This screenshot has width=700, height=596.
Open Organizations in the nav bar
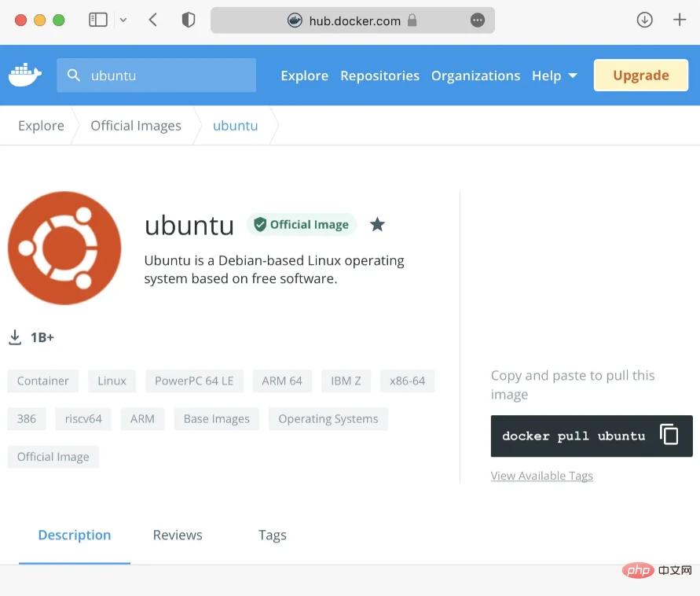pos(475,75)
